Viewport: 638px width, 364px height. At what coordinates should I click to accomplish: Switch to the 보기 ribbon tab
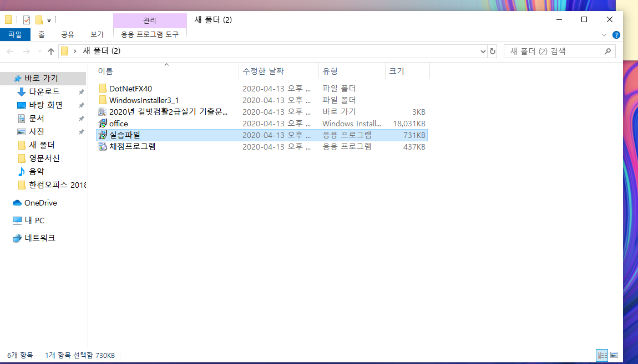97,34
